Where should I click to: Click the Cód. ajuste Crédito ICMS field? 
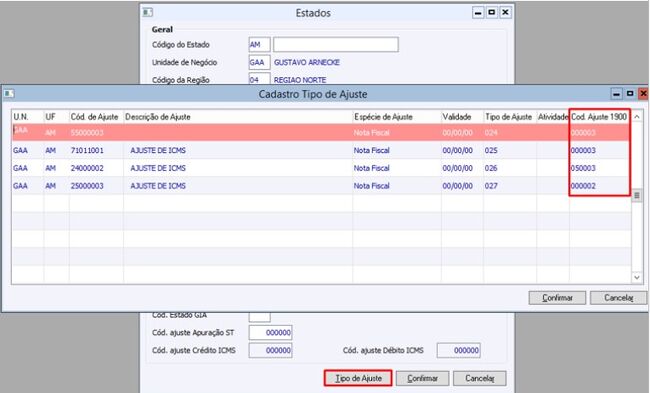pos(270,350)
